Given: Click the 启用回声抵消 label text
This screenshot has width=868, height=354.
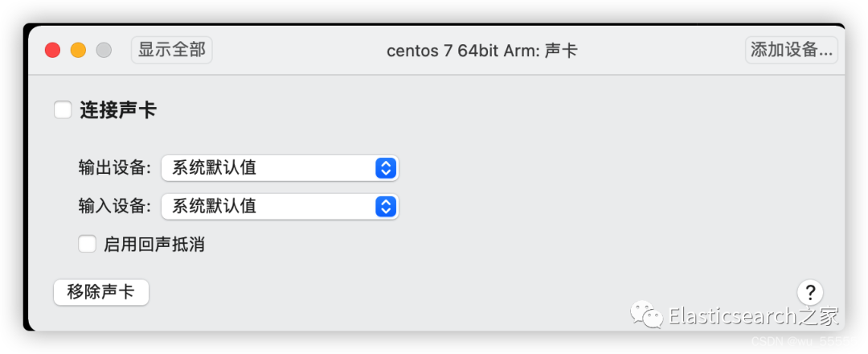Looking at the screenshot, I should coord(154,245).
